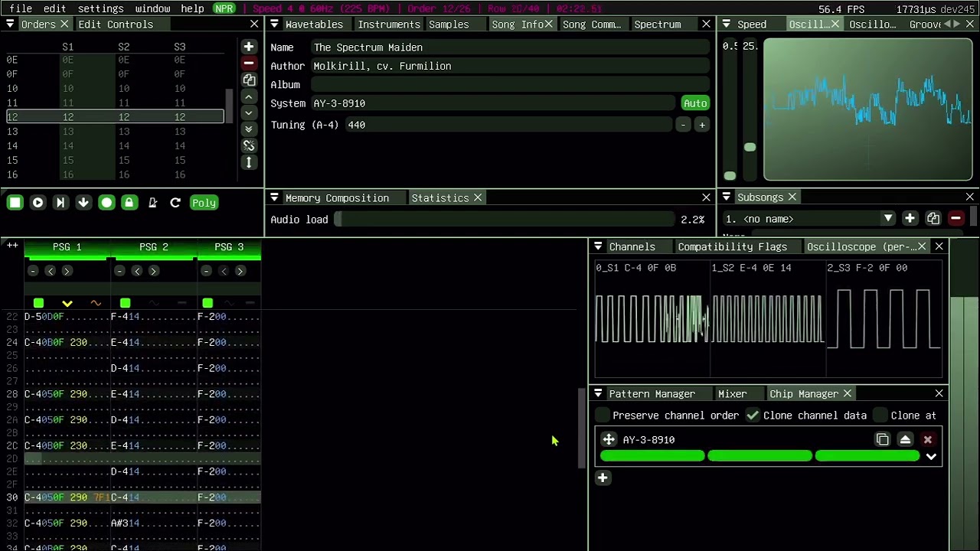Play from current row with step-play icon
Screen dimensions: 980x551
coord(60,203)
